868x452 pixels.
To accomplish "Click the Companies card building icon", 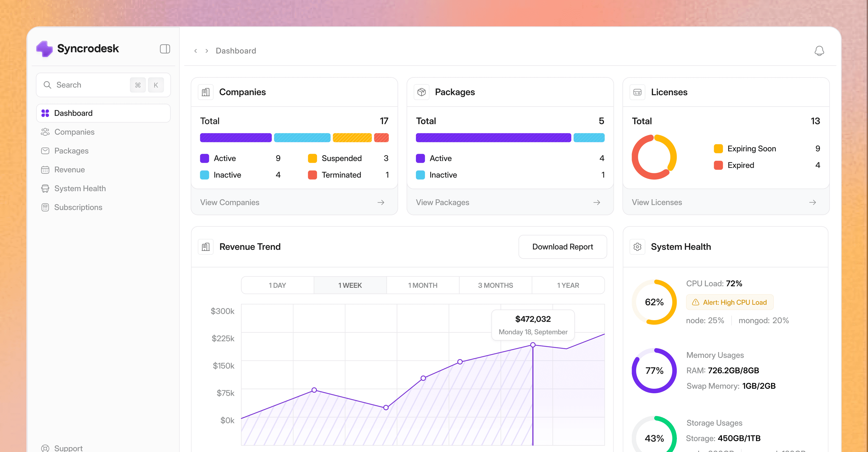I will (x=205, y=92).
